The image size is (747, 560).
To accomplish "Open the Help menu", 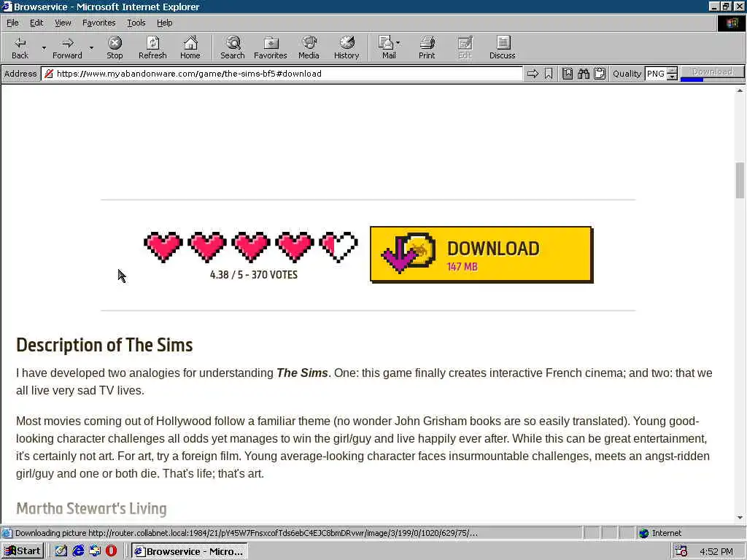I will click(x=164, y=23).
